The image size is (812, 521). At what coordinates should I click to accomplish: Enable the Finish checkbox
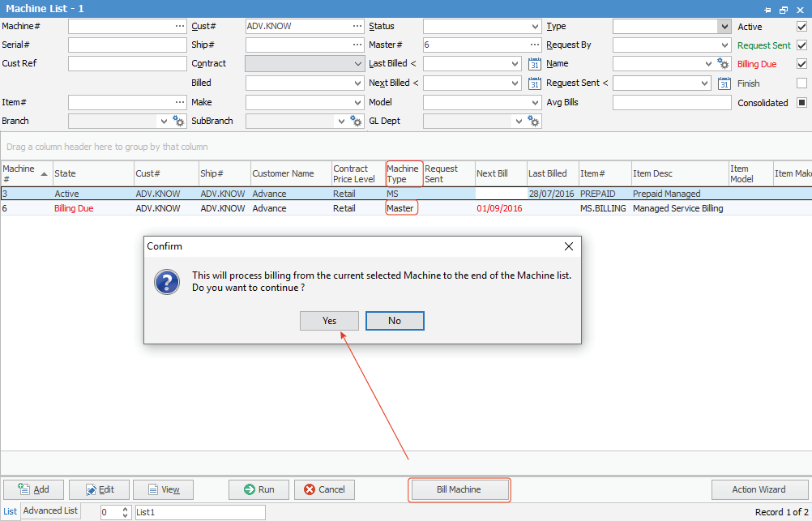point(801,83)
